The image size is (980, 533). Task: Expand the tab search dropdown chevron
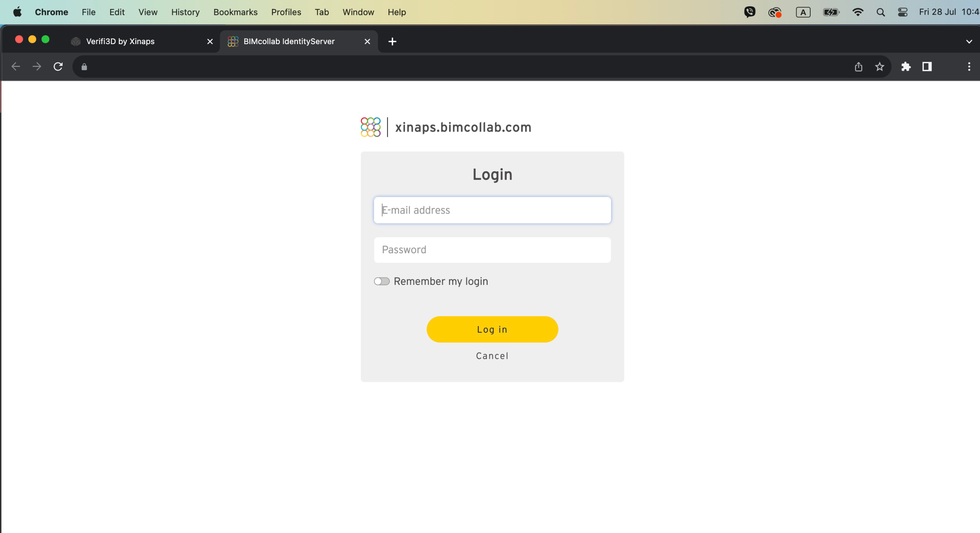click(x=969, y=42)
